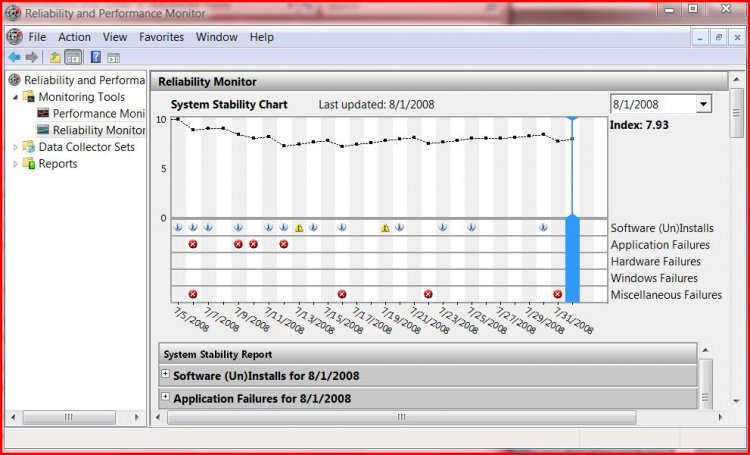Screen dimensions: 750x455
Task: Click the main pane vertical scroll up arrow
Action: [736, 79]
